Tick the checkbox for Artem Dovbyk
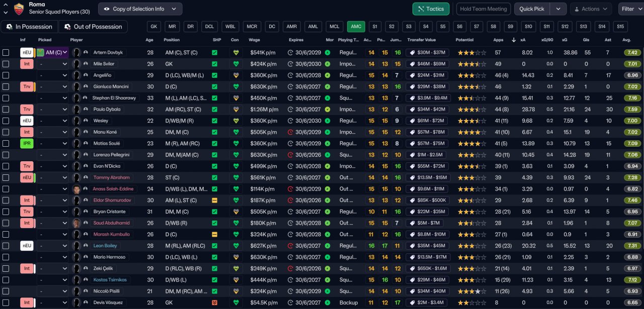 6,52
